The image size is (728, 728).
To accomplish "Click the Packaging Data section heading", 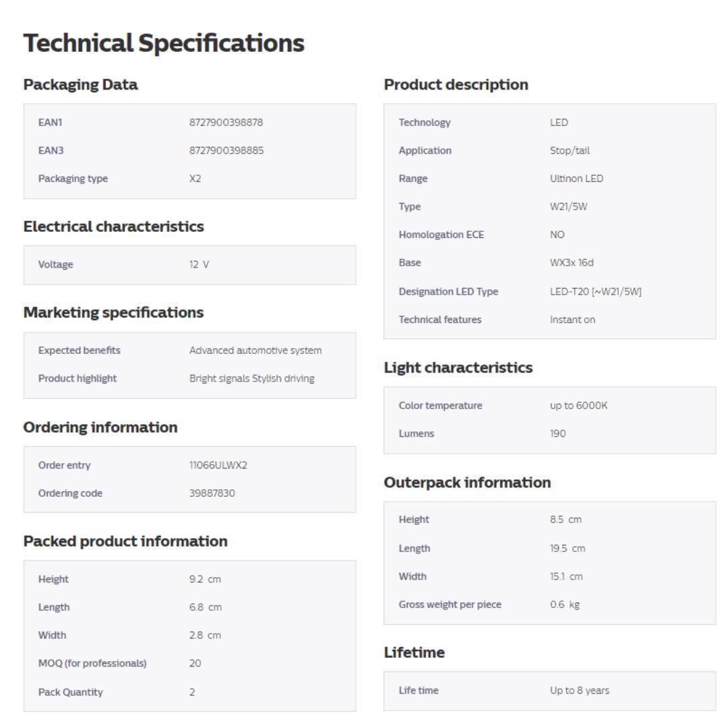I will 80,84.
